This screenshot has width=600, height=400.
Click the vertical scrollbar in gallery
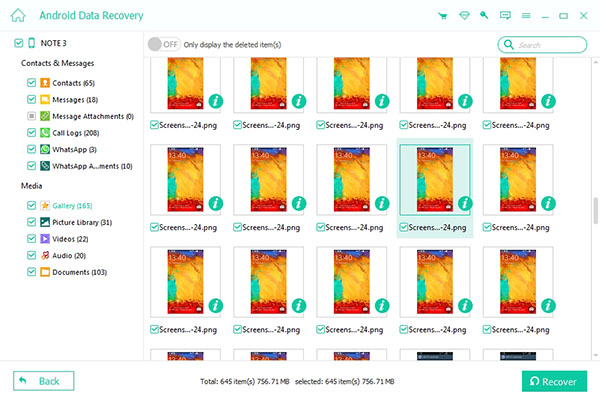click(x=596, y=215)
